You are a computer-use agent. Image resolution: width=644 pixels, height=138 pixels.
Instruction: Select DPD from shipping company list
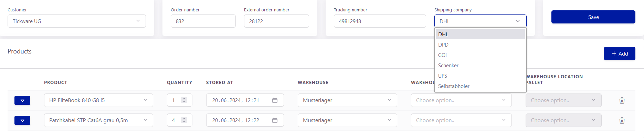[x=443, y=45]
